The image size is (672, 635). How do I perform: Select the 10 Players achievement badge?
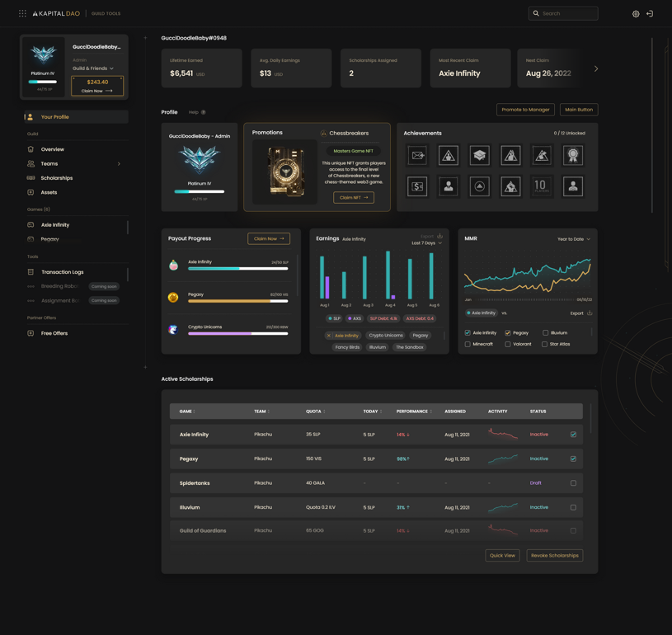tap(542, 186)
